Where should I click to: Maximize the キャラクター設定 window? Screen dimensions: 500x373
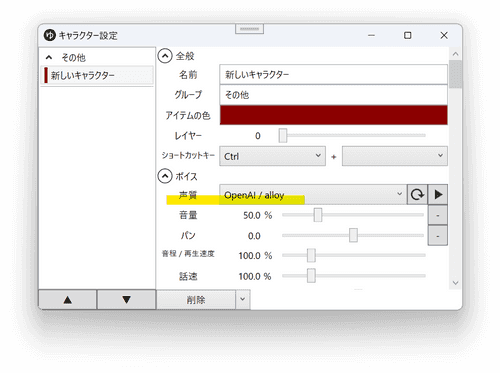point(407,35)
